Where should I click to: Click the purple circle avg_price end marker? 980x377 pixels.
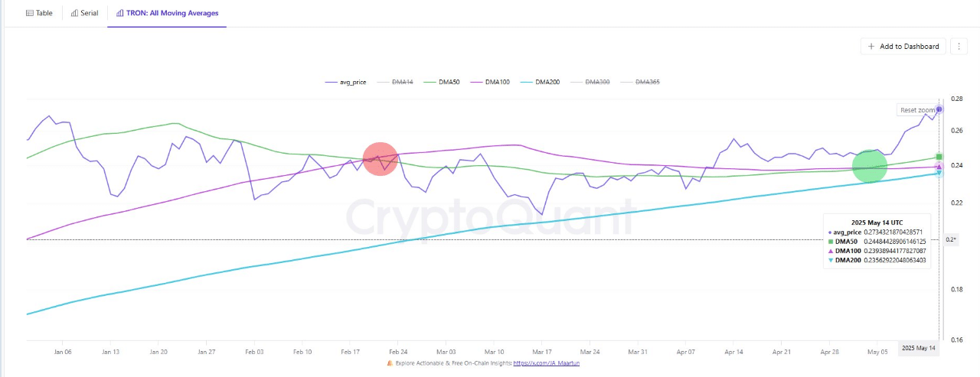[x=939, y=109]
